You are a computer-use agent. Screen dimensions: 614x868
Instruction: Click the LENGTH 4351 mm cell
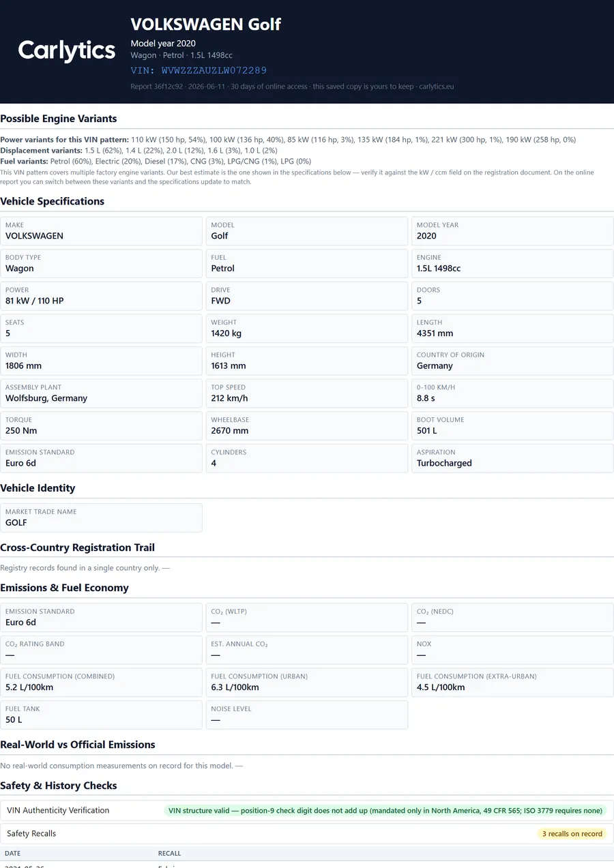pyautogui.click(x=512, y=329)
